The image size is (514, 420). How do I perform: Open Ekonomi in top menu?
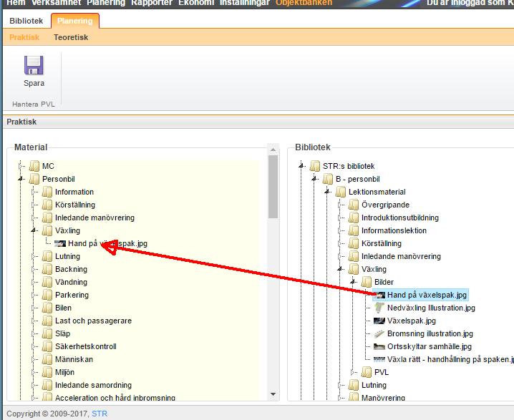[196, 3]
